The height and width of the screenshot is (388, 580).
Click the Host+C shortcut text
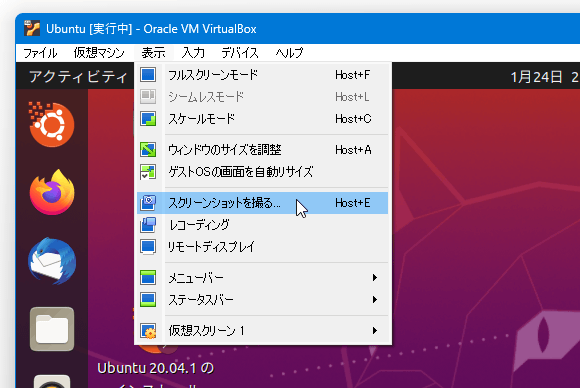(x=353, y=119)
